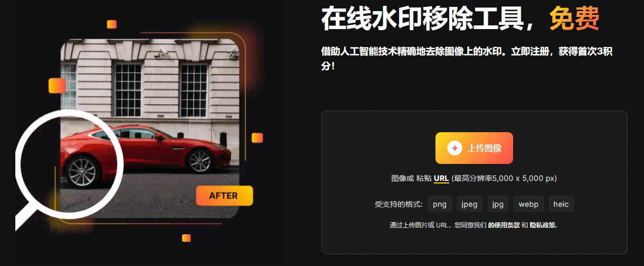644x266 pixels.
Task: Select the webp format chip
Action: click(528, 204)
